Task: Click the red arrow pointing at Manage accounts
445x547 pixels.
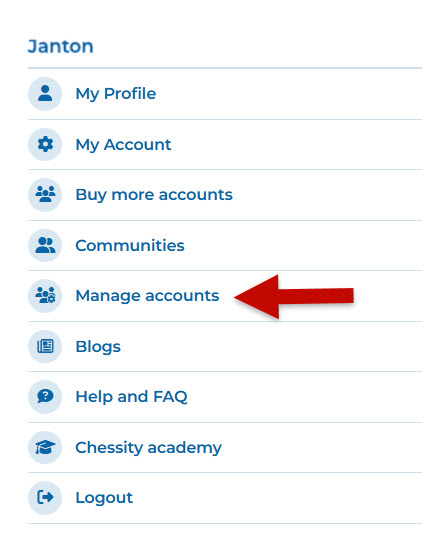Action: (x=294, y=297)
